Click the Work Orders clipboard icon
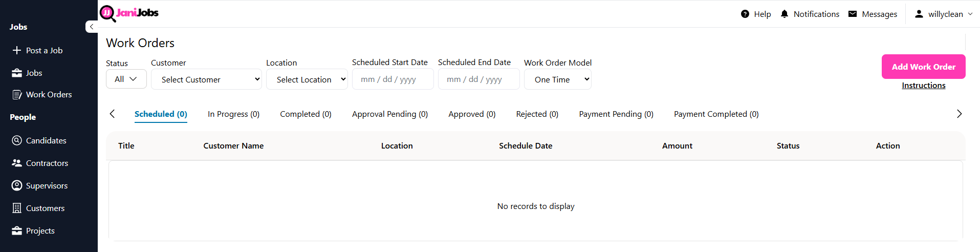 17,94
